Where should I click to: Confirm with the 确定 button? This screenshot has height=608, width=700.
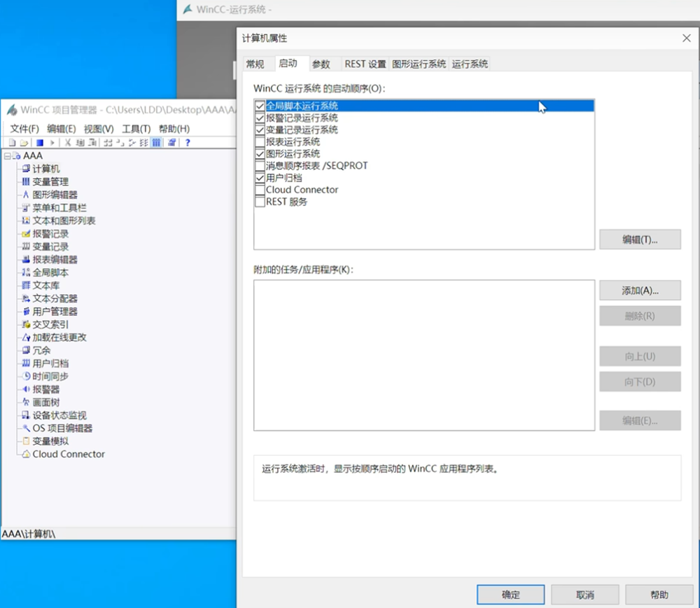click(510, 595)
